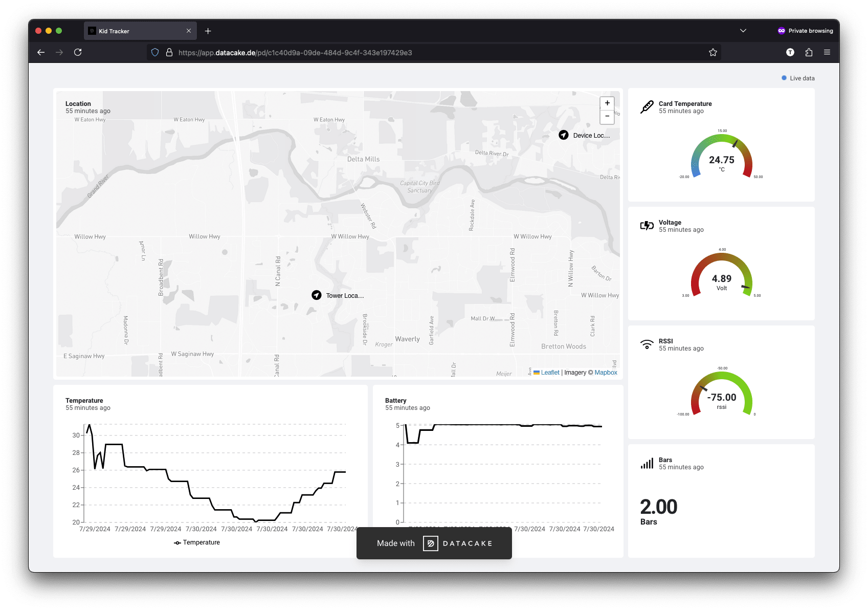Click the Capital City Bird Sanctuary label
868x610 pixels.
coord(420,187)
